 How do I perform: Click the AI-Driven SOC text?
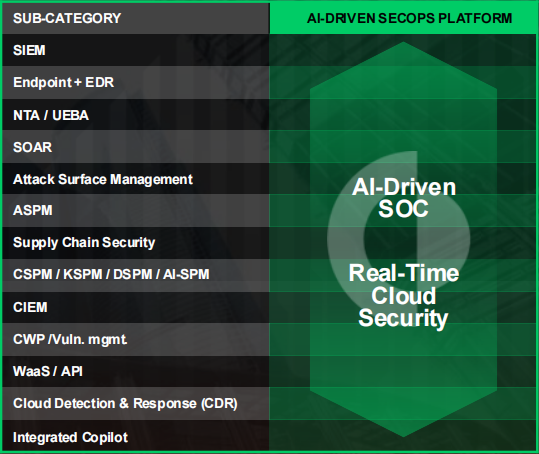[404, 198]
